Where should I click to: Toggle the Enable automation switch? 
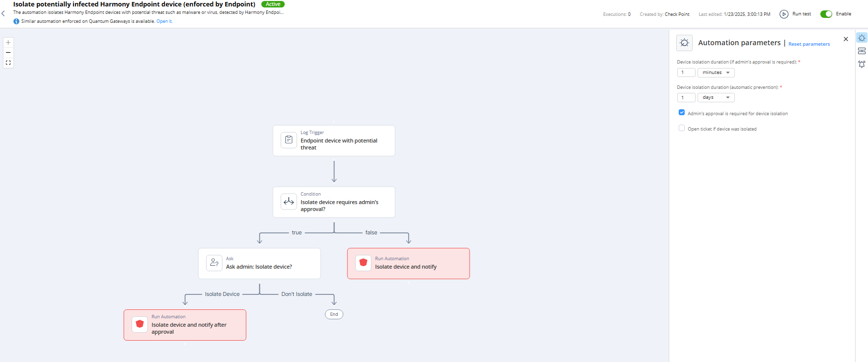coord(826,14)
